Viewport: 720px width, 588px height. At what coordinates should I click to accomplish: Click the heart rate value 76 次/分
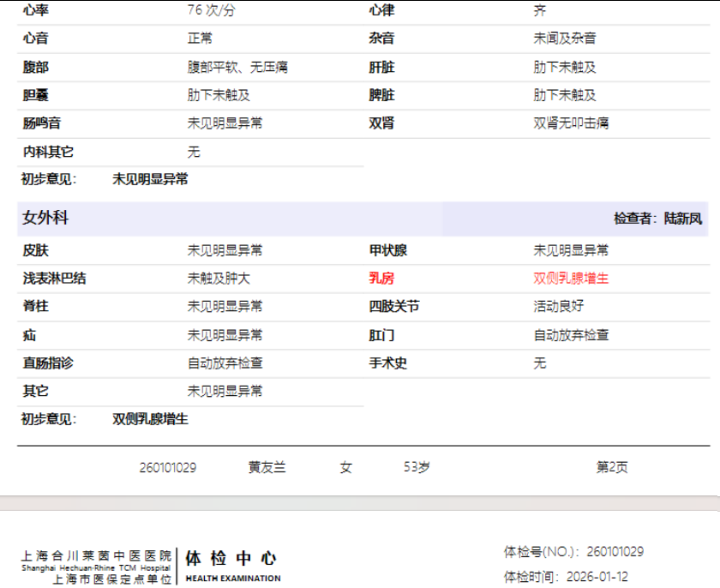[211, 10]
